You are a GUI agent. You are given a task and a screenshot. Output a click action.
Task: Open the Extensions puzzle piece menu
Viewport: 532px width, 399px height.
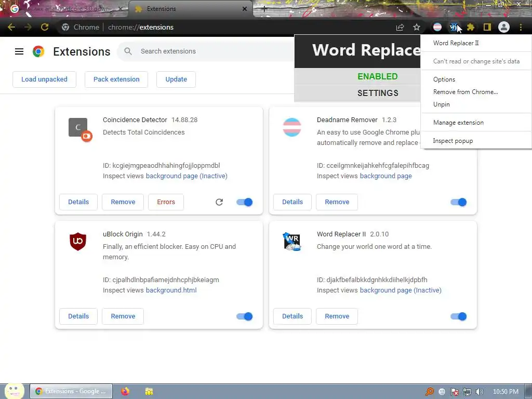(470, 27)
